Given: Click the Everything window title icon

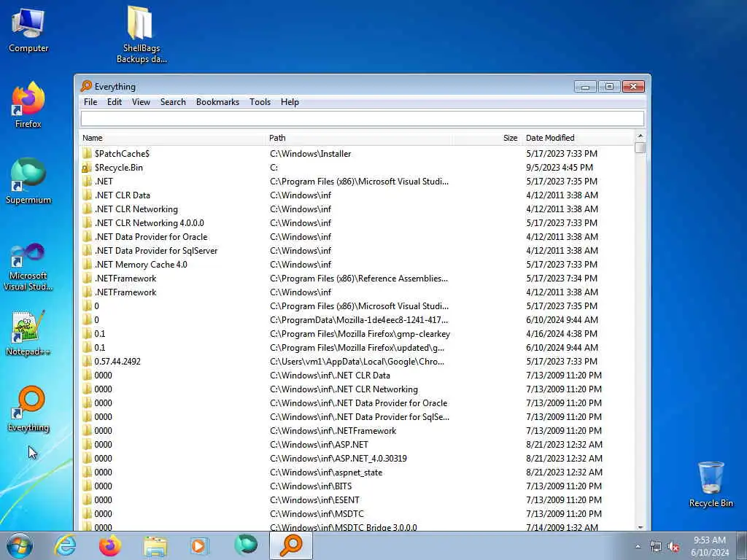Looking at the screenshot, I should tap(86, 86).
